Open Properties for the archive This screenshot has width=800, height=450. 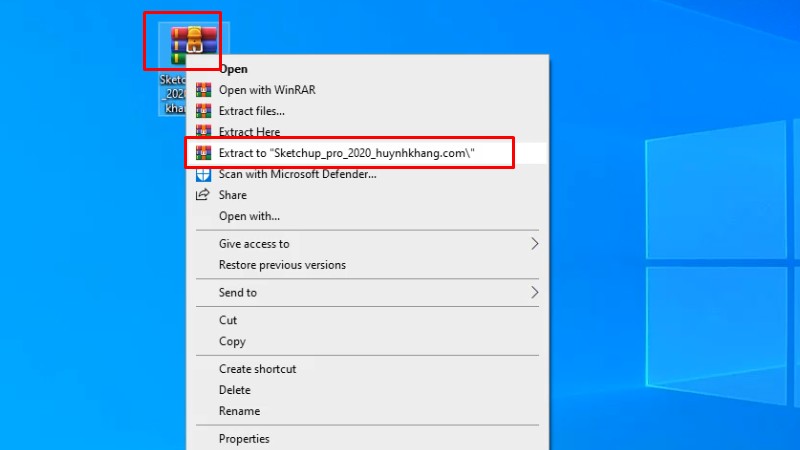pyautogui.click(x=244, y=438)
